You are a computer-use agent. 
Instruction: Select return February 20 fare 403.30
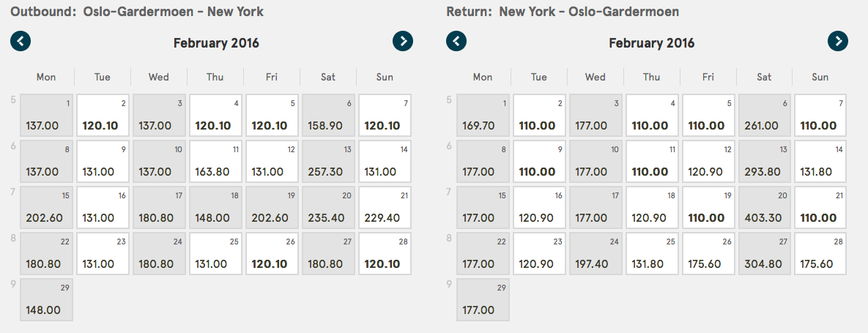765,207
